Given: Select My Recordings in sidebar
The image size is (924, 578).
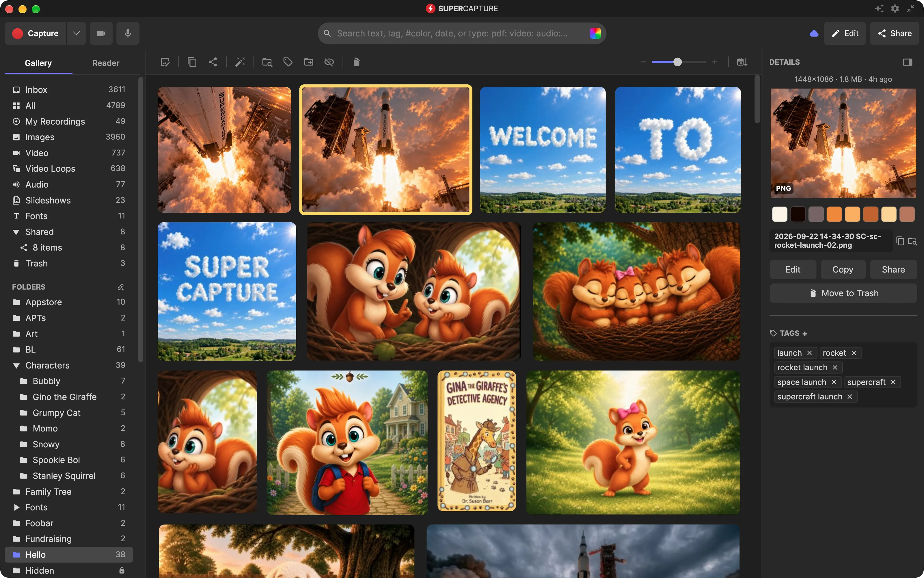Looking at the screenshot, I should (x=69, y=121).
